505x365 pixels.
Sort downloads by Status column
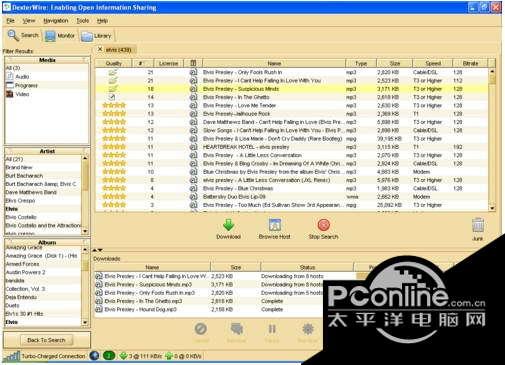[307, 267]
